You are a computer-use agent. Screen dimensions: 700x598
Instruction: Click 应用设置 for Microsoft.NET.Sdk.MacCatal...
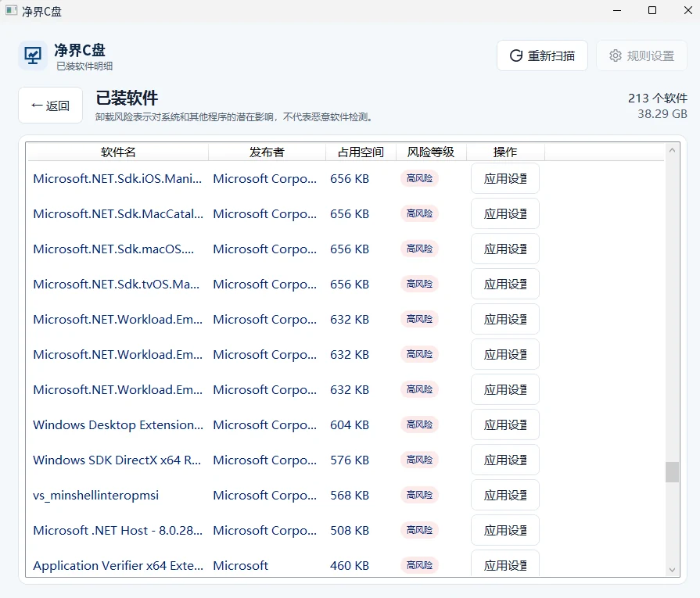(x=505, y=213)
